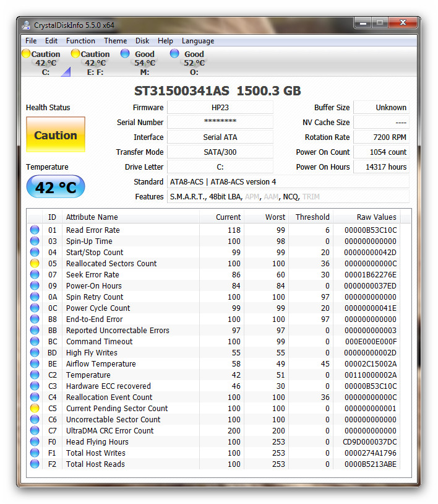
Task: Click the status orb for Power-On Hours row
Action: [x=35, y=285]
